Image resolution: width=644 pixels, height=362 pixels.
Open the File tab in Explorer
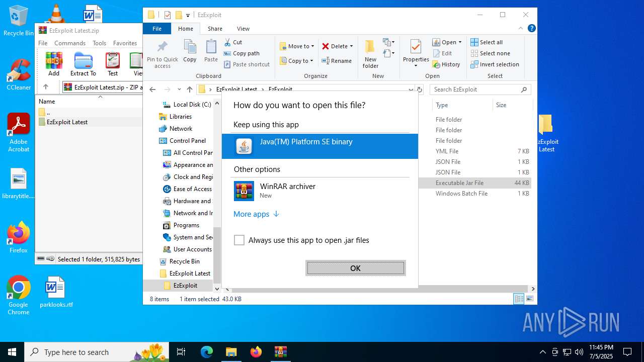point(157,29)
